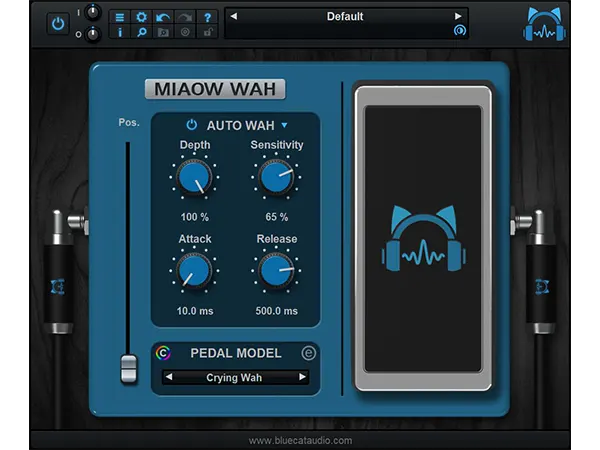Toggle the plugin bypass power button
Screen dimensions: 600x450
point(57,23)
